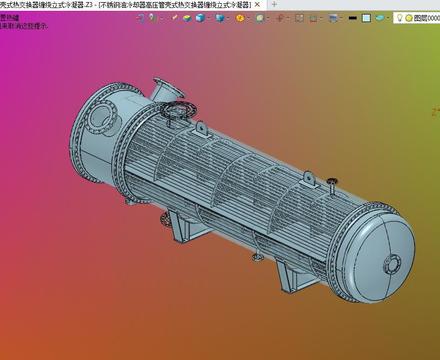Select the orange circle icon in toolbar

(x=240, y=18)
